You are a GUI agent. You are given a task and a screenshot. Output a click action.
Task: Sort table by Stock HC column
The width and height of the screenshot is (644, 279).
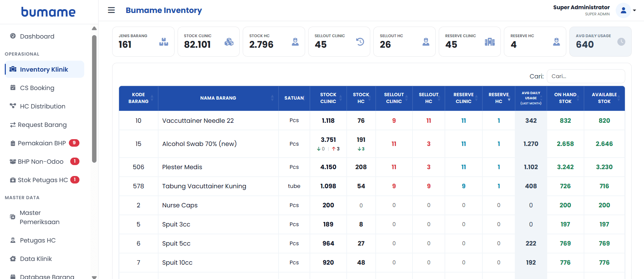[361, 98]
